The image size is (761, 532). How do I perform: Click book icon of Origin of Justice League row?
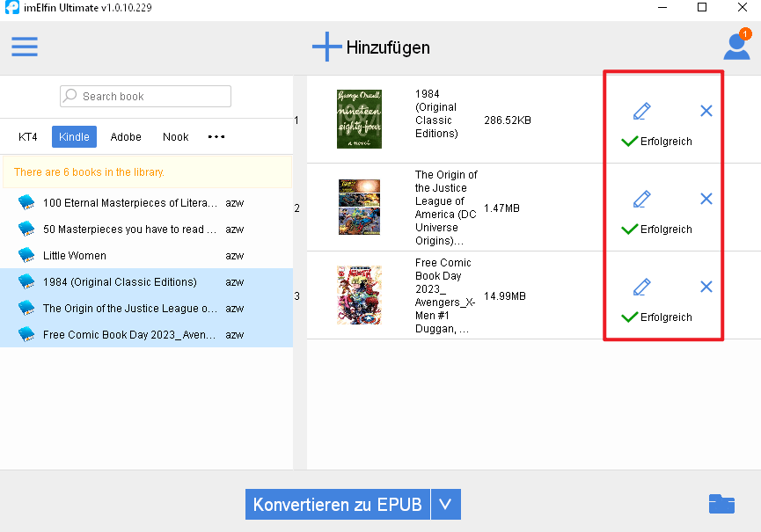click(26, 308)
